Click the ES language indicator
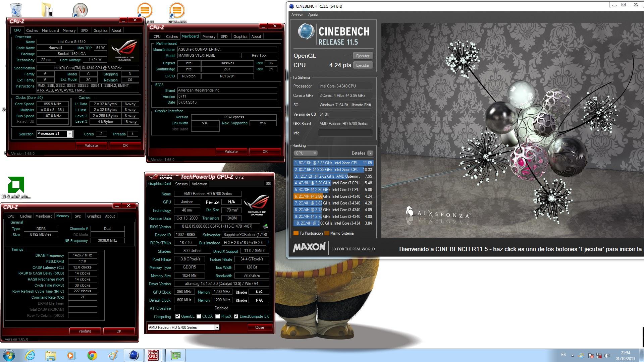The height and width of the screenshot is (362, 644). coord(563,355)
